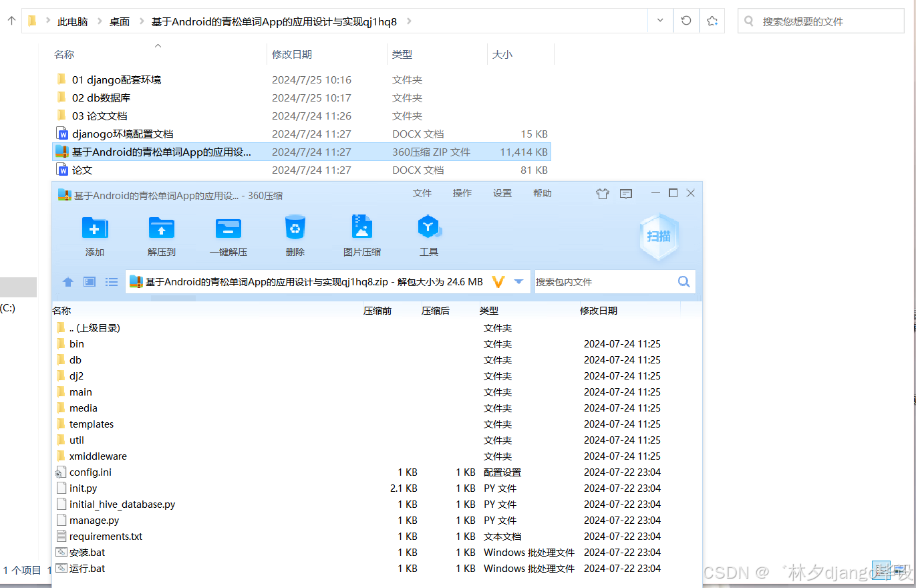The image size is (916, 588).
Task: Click chevron after 此电脑 in breadcrumb
Action: 100,21
